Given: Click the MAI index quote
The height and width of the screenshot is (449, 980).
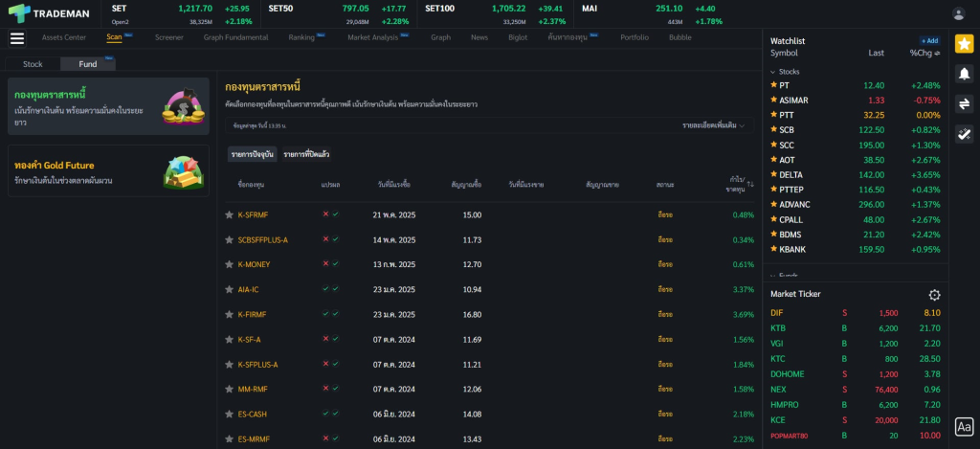Looking at the screenshot, I should pyautogui.click(x=653, y=14).
